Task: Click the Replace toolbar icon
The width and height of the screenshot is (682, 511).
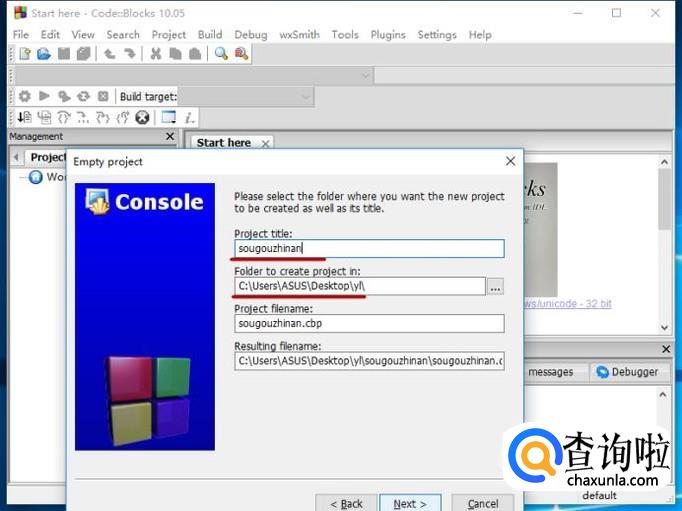Action: click(x=241, y=54)
